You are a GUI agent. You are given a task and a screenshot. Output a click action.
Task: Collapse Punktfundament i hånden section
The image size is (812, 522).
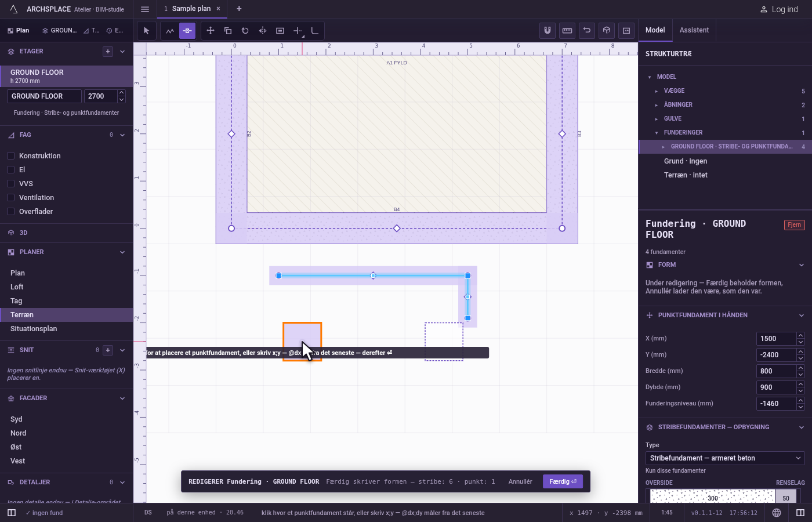point(802,316)
